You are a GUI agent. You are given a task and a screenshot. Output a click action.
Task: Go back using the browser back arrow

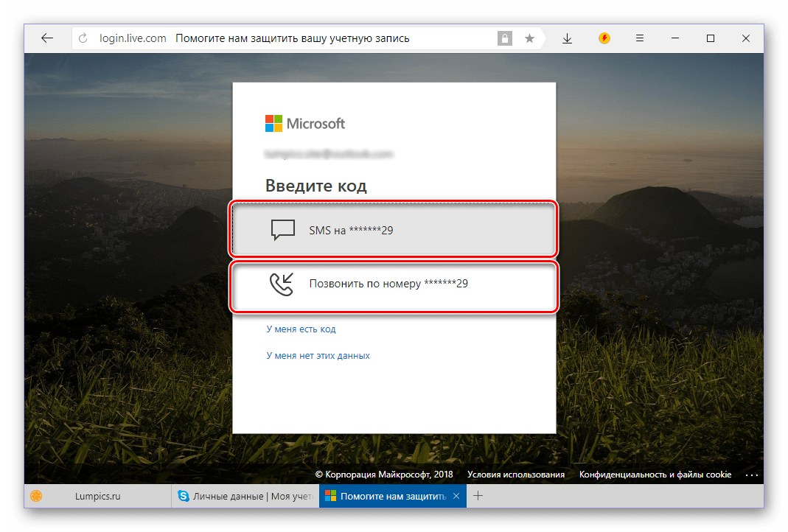[47, 38]
